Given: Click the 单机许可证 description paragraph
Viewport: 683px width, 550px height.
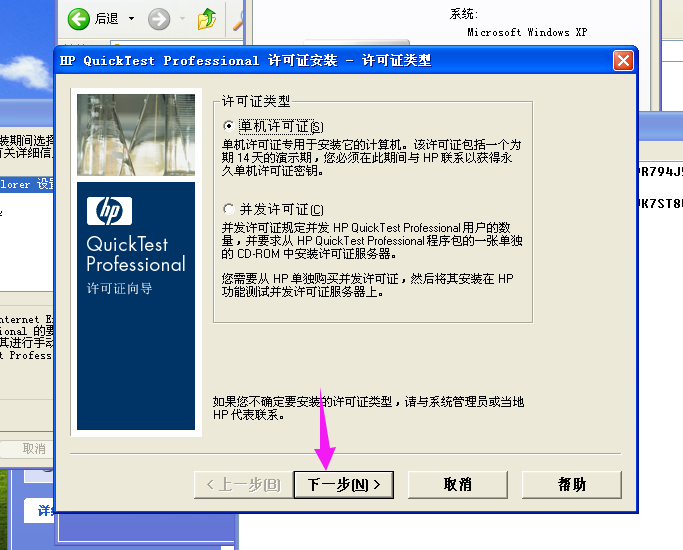Looking at the screenshot, I should coord(371,158).
